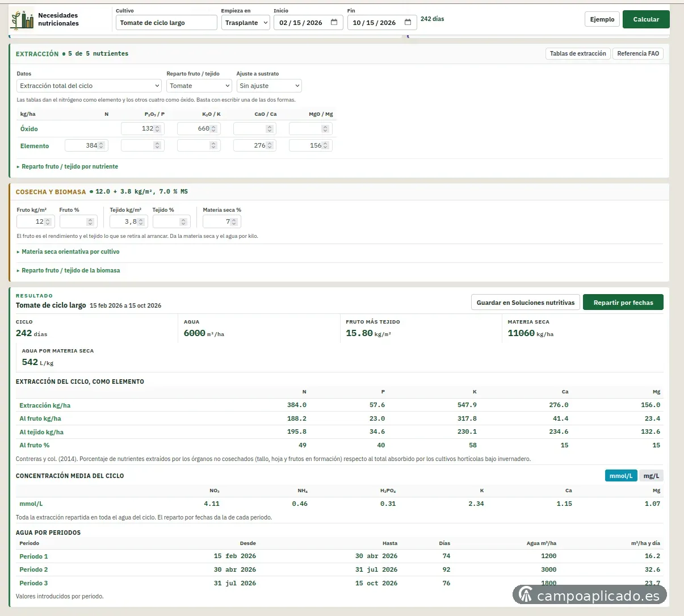The width and height of the screenshot is (684, 616).
Task: Click the Inicio date field
Action: click(308, 23)
